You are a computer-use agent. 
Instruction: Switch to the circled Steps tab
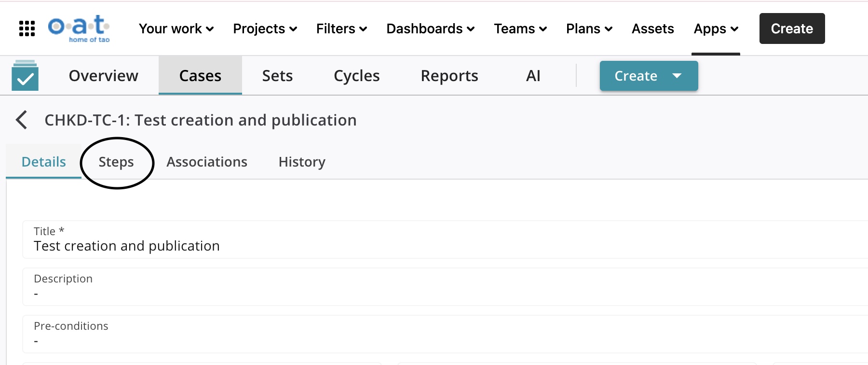(x=116, y=162)
